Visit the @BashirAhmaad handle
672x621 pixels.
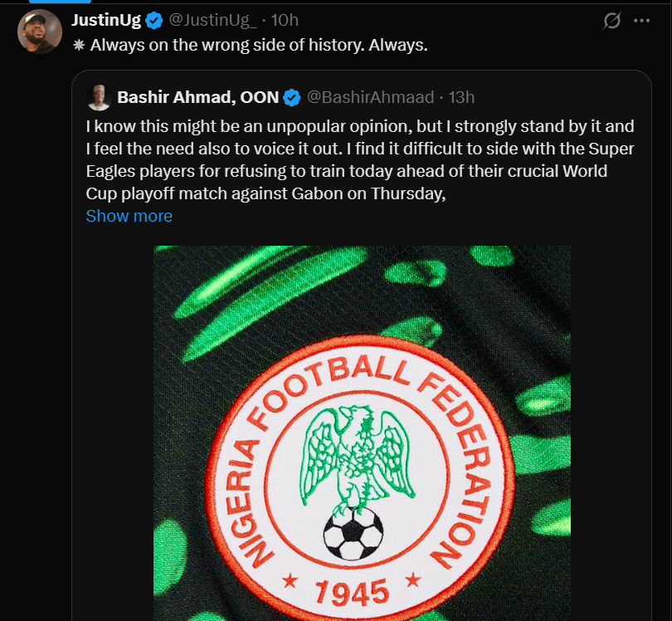pos(370,97)
